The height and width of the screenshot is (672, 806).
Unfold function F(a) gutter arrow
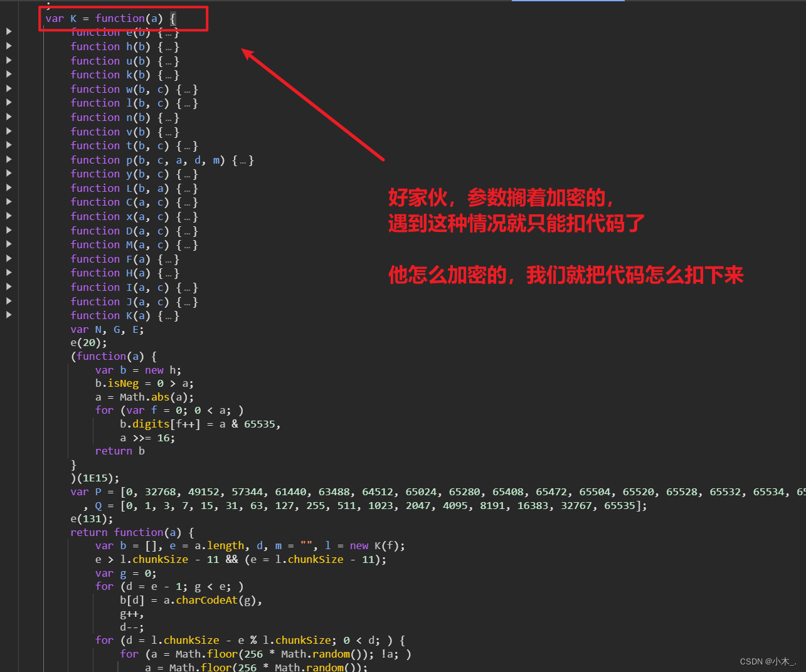9,258
